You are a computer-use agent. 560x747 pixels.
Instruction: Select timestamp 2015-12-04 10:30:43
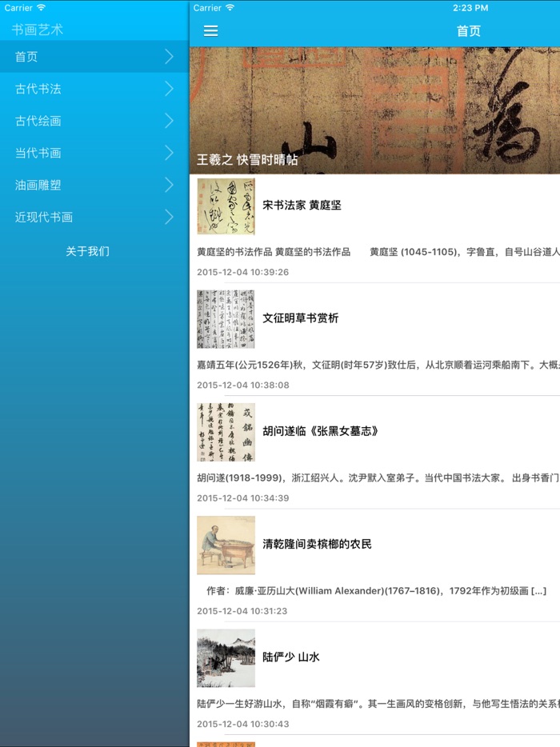point(242,724)
